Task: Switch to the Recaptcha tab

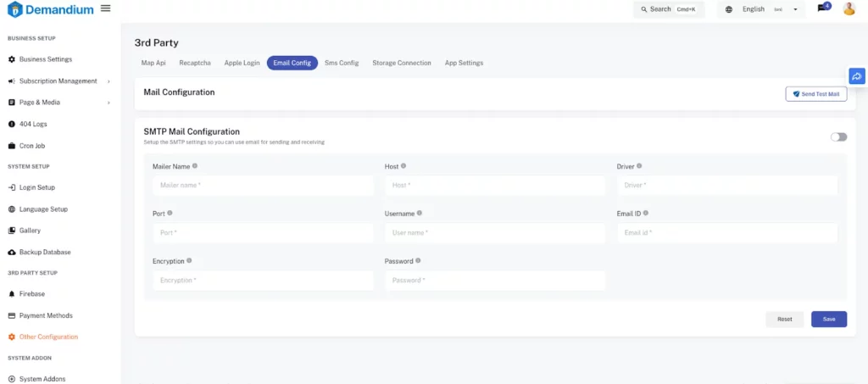Action: pyautogui.click(x=195, y=63)
